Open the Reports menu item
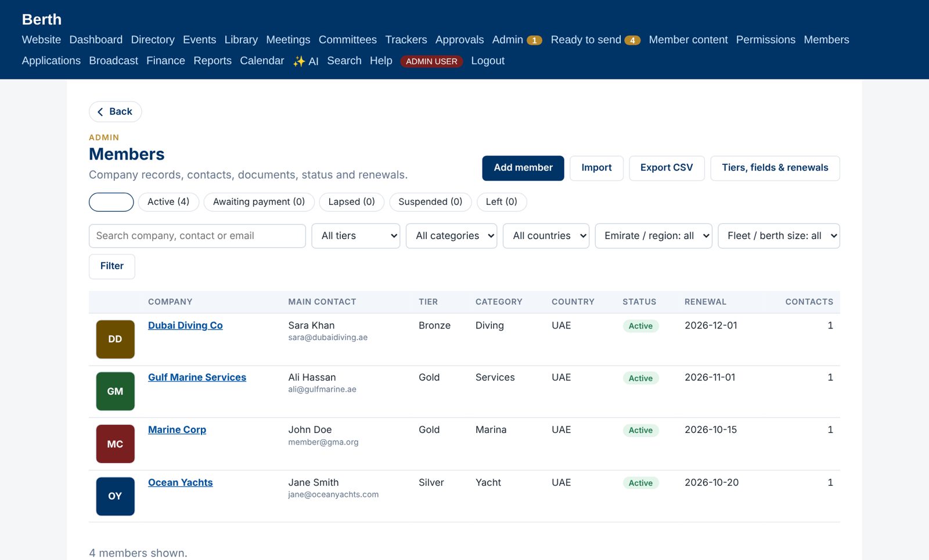The width and height of the screenshot is (929, 560). (x=213, y=61)
